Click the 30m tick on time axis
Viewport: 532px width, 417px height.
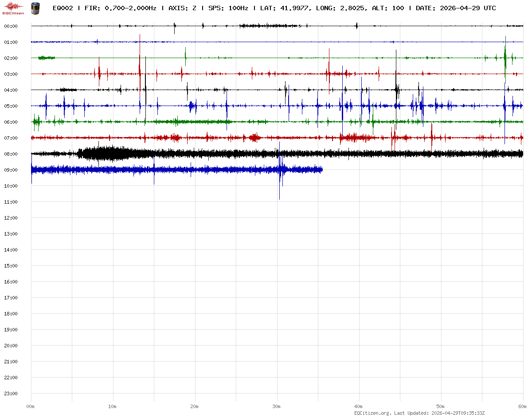coord(277,406)
